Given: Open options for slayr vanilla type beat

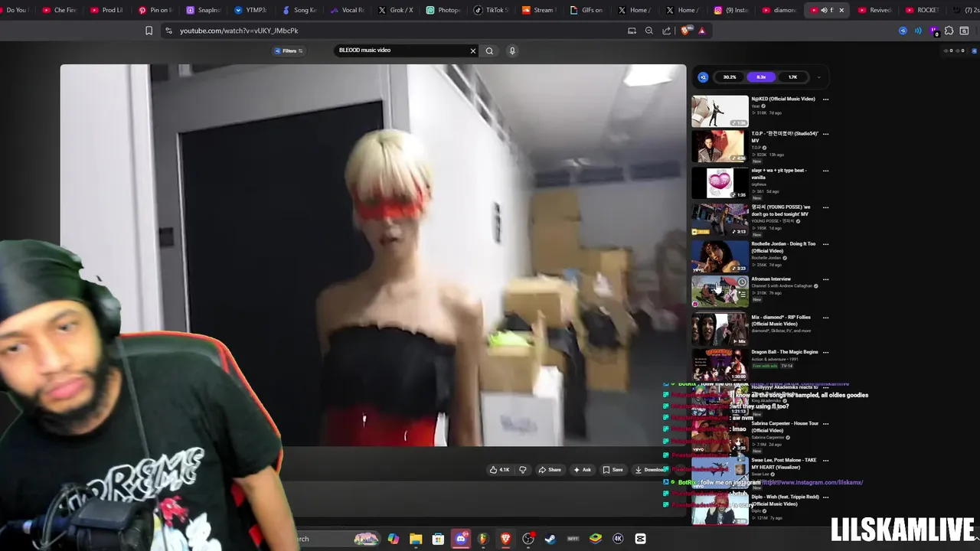Looking at the screenshot, I should [825, 171].
